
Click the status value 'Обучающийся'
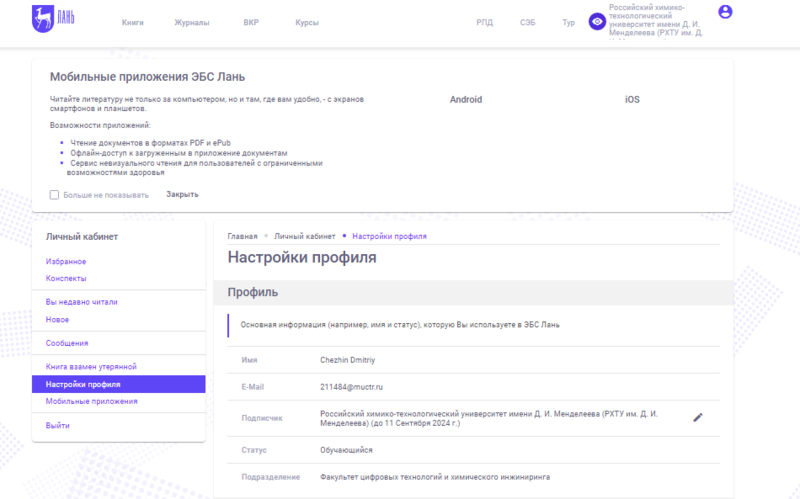point(346,450)
